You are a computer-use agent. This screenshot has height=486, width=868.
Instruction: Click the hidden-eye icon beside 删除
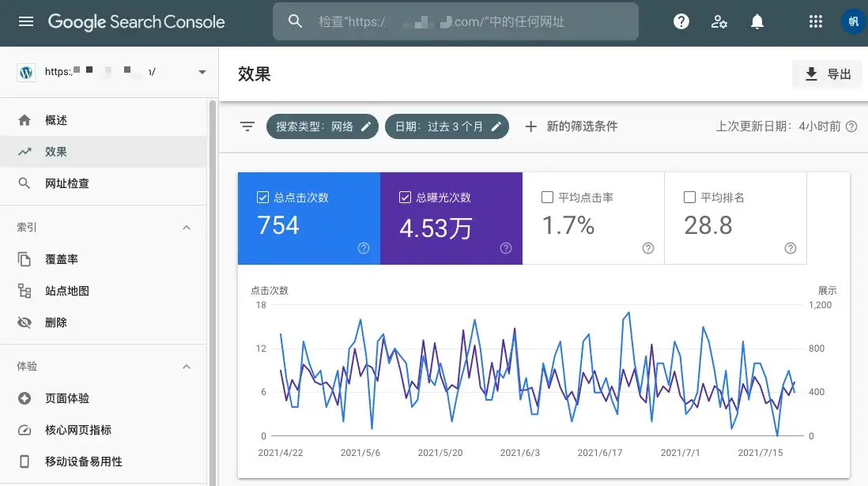(x=25, y=322)
